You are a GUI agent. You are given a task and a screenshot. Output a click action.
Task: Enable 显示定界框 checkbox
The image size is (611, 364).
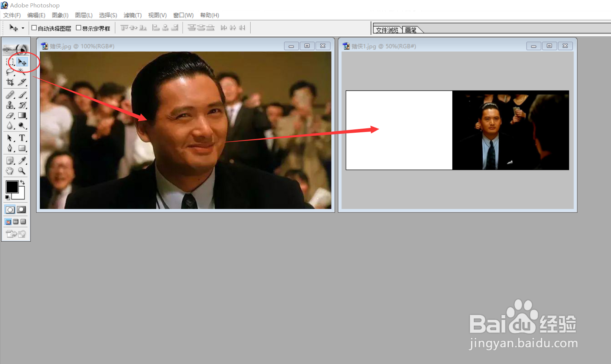[78, 28]
